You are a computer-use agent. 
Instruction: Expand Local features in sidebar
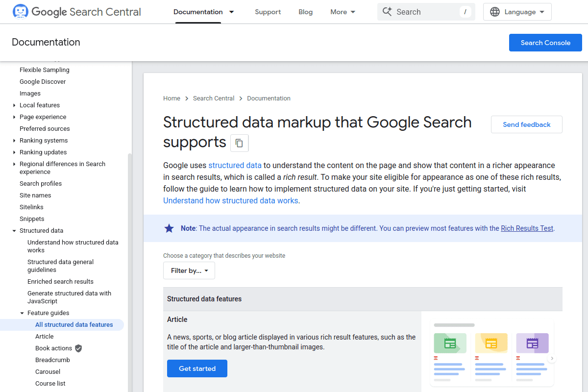[14, 105]
